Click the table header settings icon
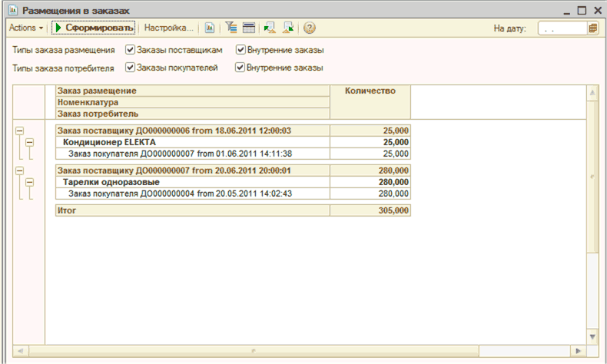The height and width of the screenshot is (364, 607). point(248,28)
